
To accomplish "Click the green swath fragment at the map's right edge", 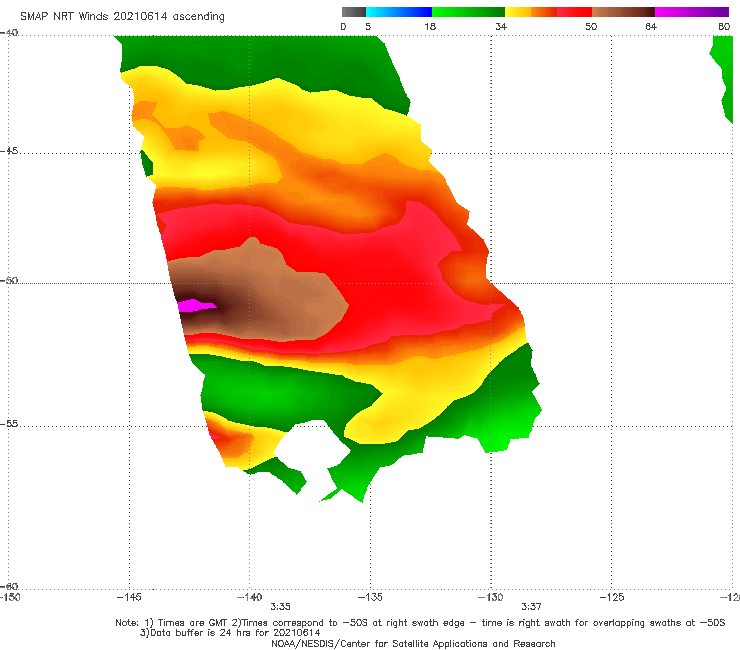I will [x=723, y=78].
